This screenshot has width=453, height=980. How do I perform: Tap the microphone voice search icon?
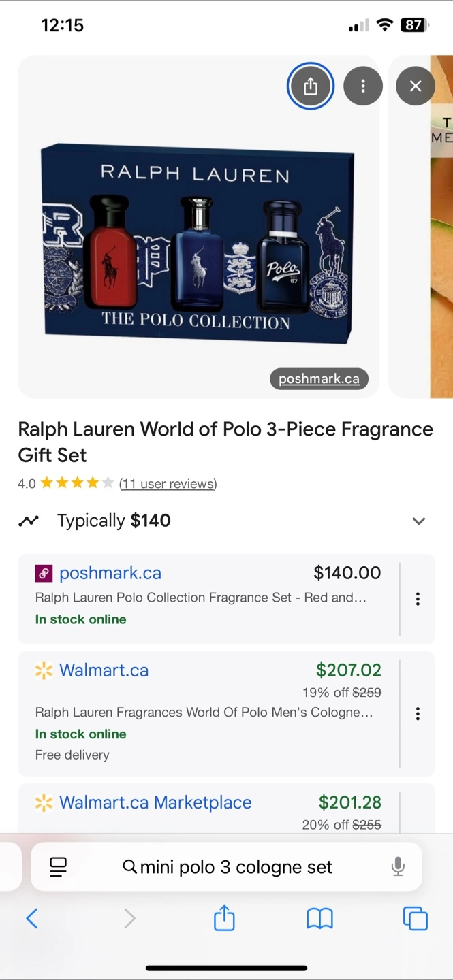tap(398, 866)
